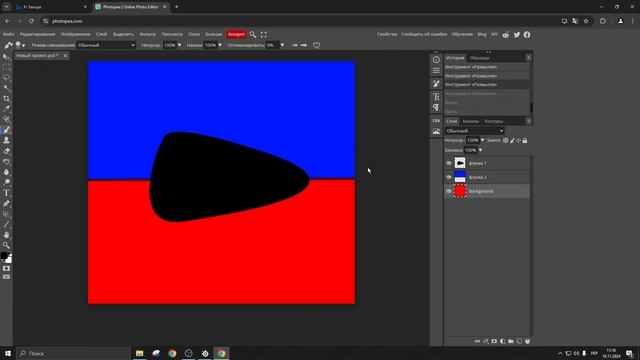This screenshot has width=640, height=360.
Task: Open the layer blend mode dropdown
Action: (x=474, y=131)
